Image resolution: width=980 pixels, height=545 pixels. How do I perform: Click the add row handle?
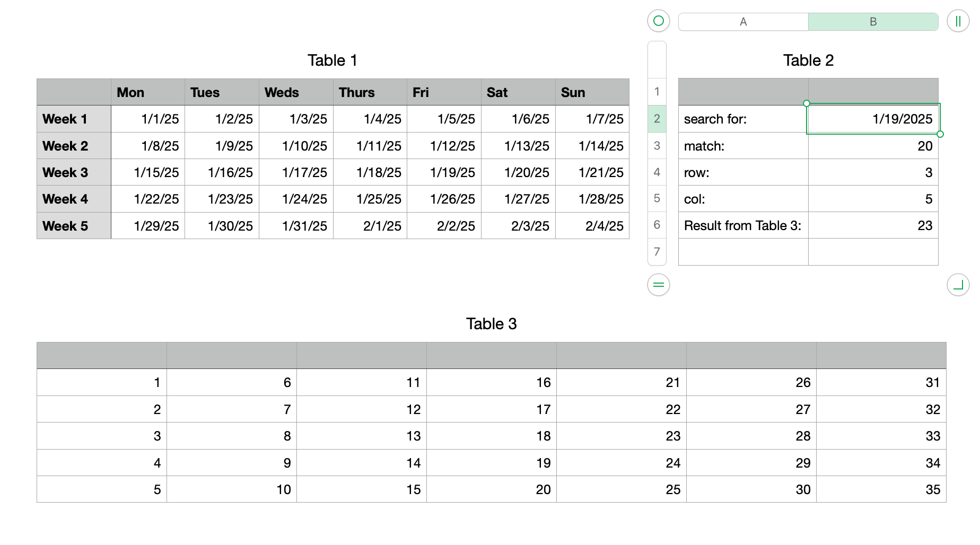point(658,285)
